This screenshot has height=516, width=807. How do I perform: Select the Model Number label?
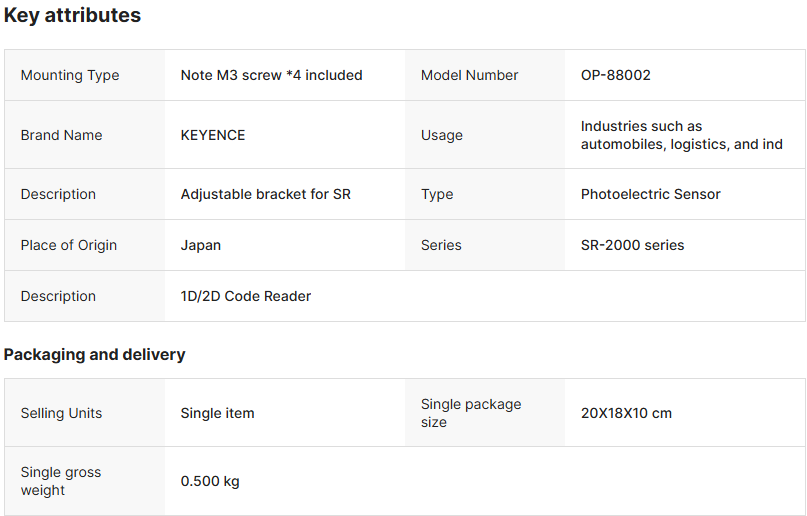point(469,75)
